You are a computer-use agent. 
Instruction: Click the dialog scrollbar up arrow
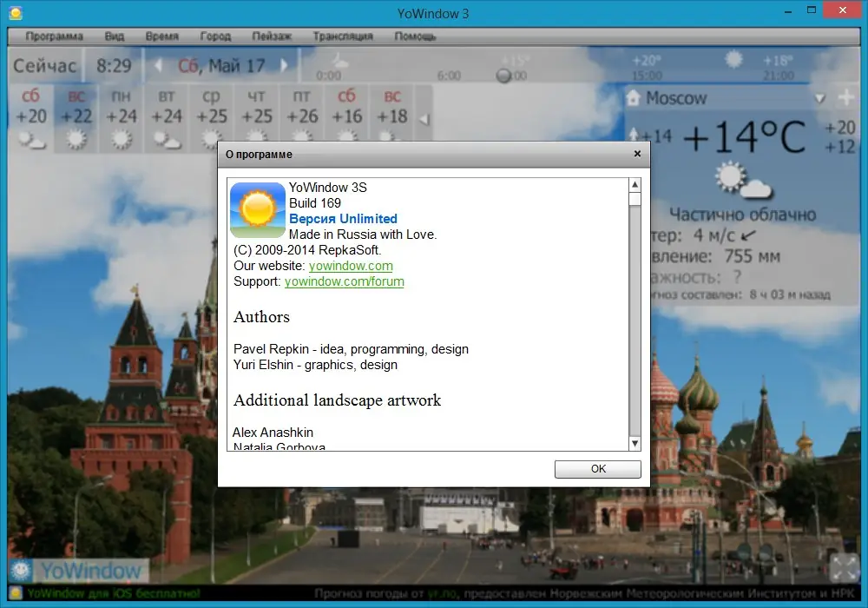click(635, 185)
